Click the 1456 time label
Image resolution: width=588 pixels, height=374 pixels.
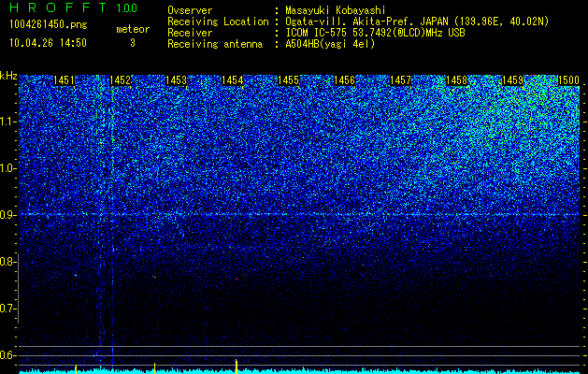(x=345, y=80)
